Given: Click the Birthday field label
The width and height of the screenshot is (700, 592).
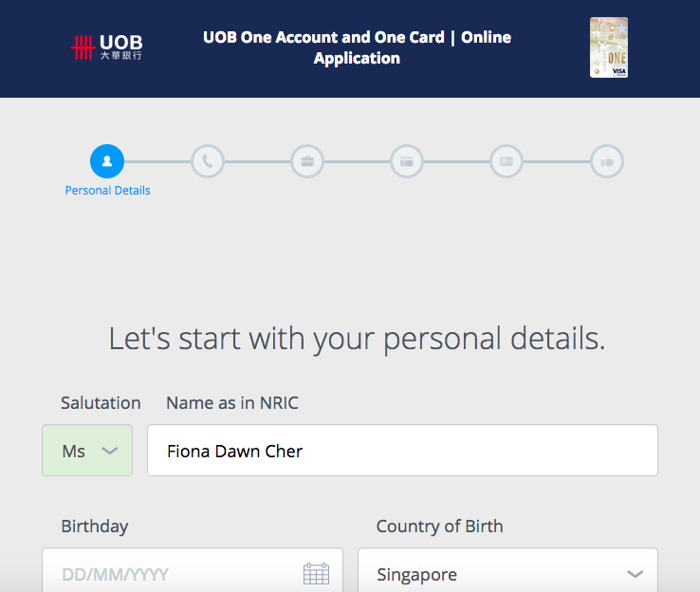Looking at the screenshot, I should pos(95,527).
